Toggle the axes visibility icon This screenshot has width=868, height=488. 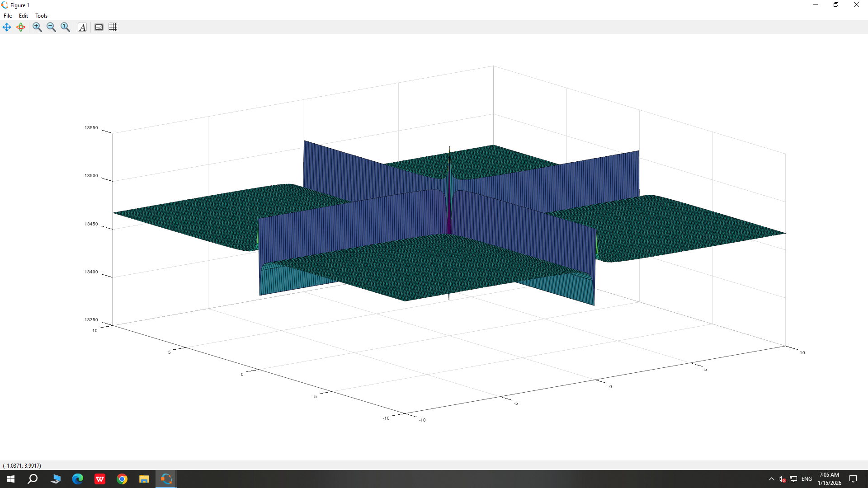(99, 27)
